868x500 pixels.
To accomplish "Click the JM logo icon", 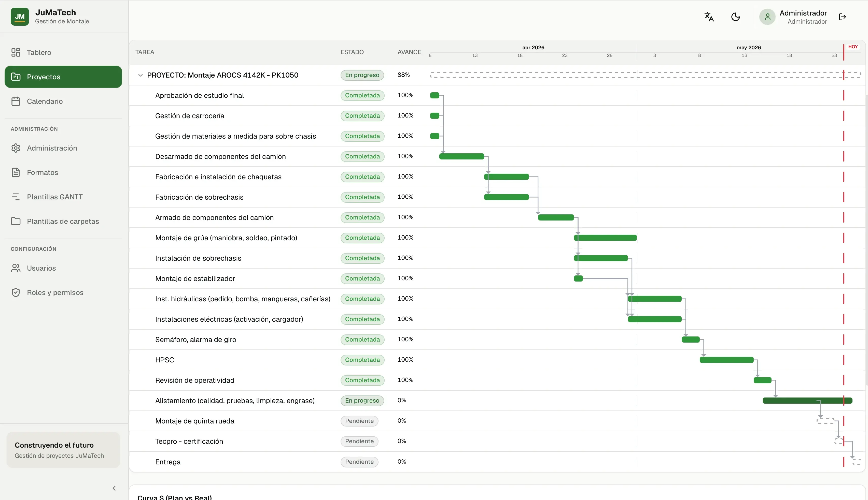I will (x=20, y=17).
